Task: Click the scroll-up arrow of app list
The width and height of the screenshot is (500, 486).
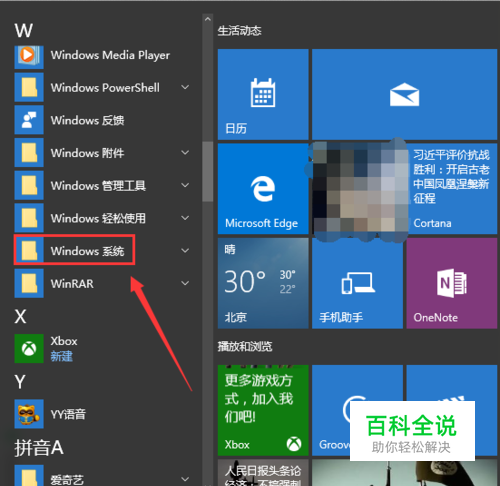Action: (208, 19)
